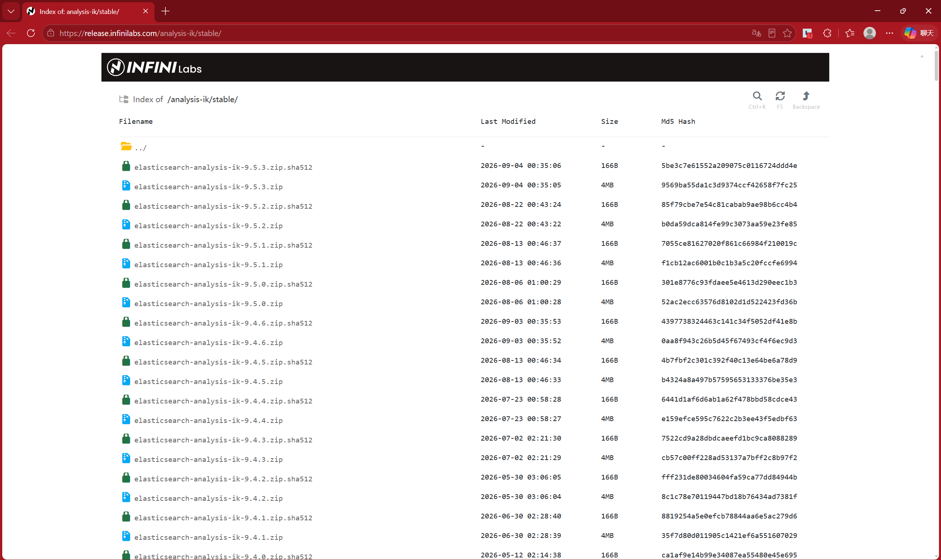
Task: Open elasticsearch-analysis-ik-9.4.3.zip.sha512 link
Action: [x=223, y=440]
